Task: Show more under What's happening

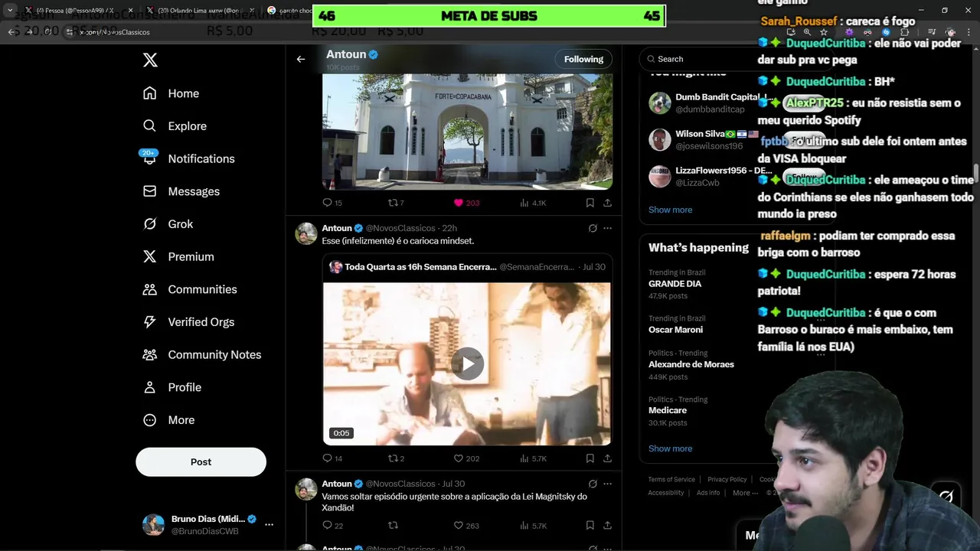Action: coord(670,448)
